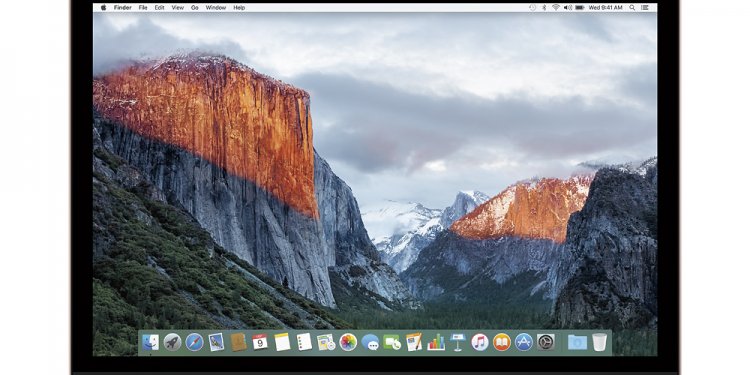The height and width of the screenshot is (375, 750).
Task: Open the Go menu
Action: click(195, 8)
